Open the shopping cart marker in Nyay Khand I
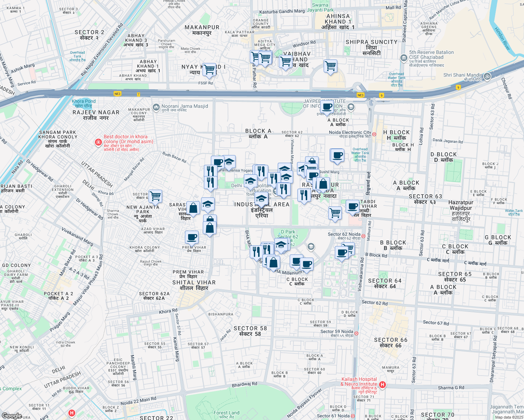The image size is (524, 420). [209, 69]
